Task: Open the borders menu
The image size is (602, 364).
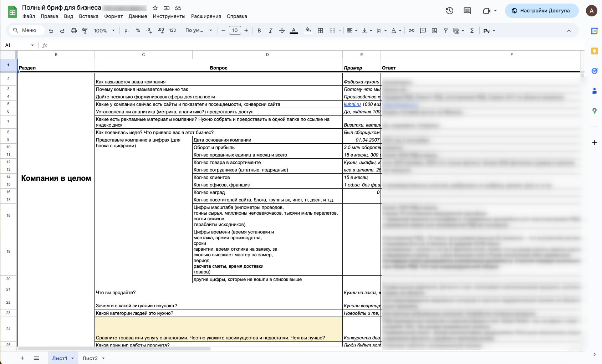Action: [x=321, y=31]
